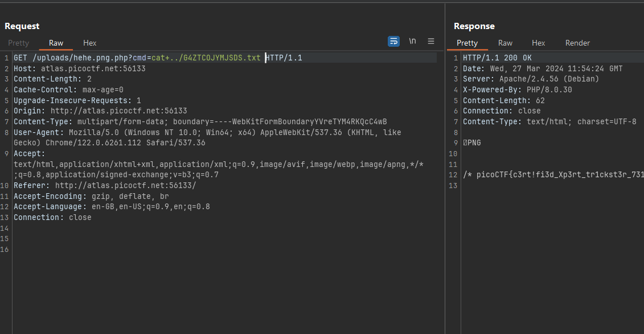
Task: Open the Response Hex tab
Action: (539, 43)
